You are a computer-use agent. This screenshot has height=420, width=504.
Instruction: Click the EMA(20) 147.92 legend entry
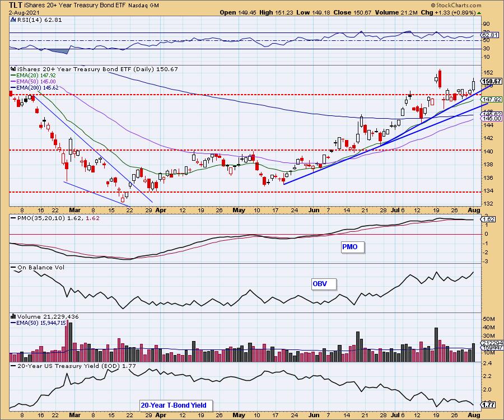33,76
